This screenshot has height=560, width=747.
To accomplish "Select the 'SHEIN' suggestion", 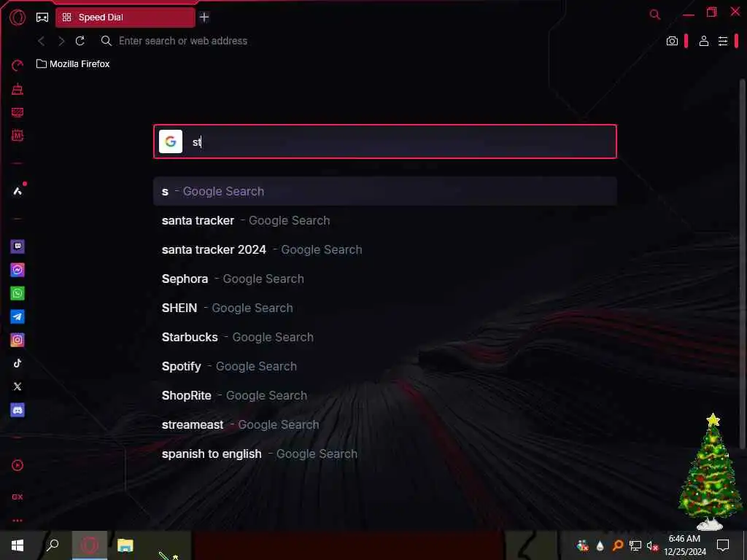I will pos(385,308).
